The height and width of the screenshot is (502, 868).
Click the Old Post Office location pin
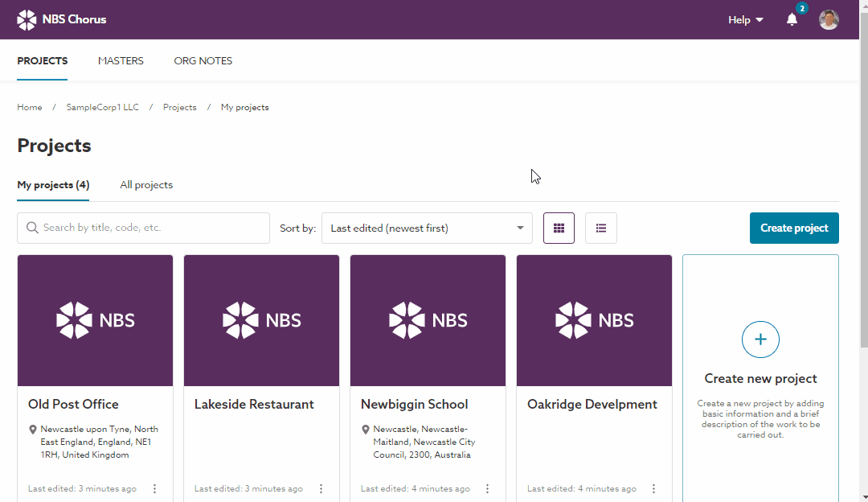tap(33, 430)
